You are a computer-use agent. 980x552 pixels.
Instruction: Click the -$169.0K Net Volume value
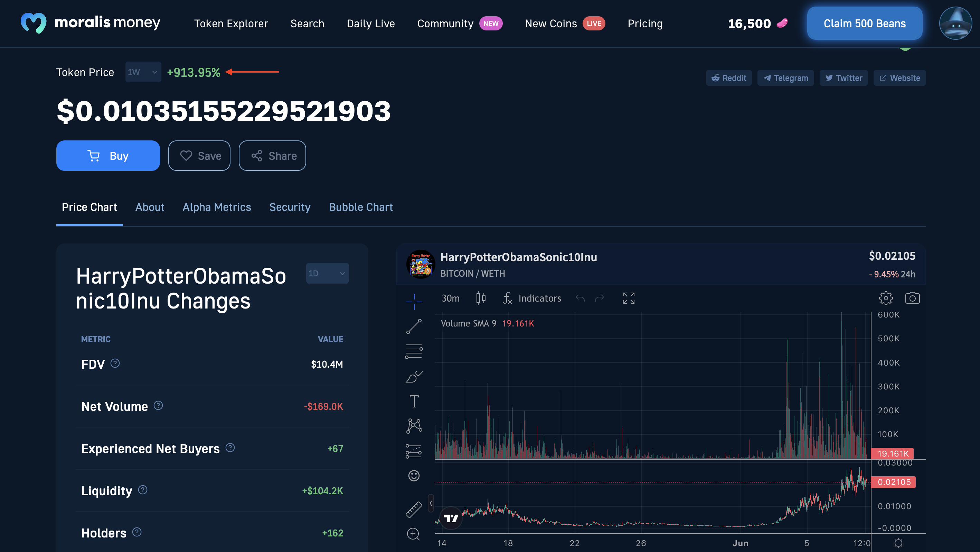323,406
